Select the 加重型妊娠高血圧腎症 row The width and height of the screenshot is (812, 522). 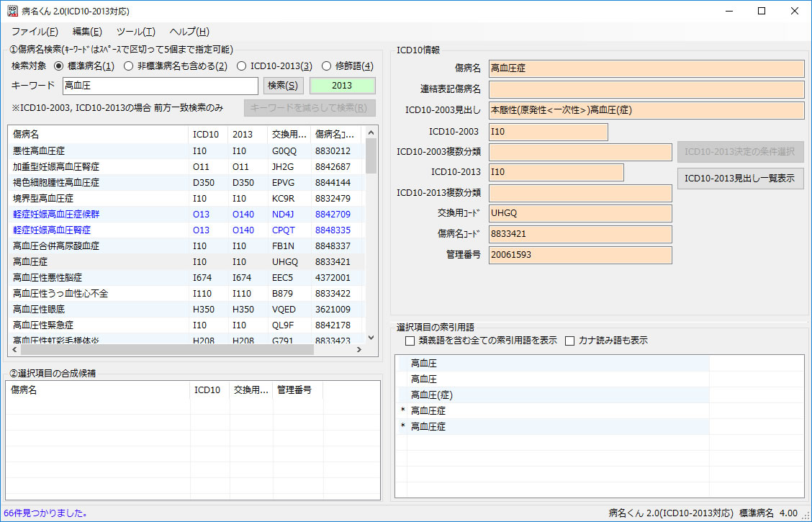(x=186, y=167)
